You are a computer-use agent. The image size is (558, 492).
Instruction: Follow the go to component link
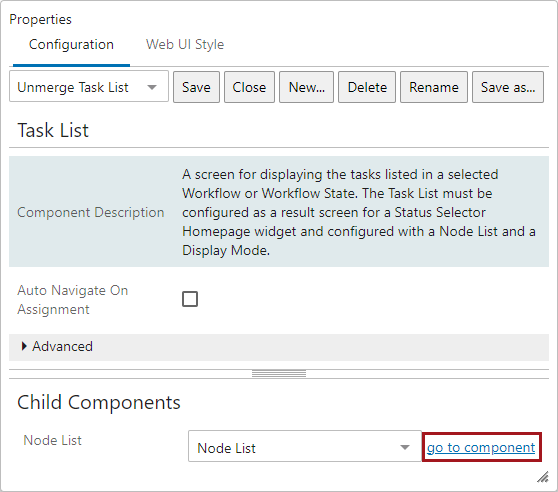[x=481, y=447]
